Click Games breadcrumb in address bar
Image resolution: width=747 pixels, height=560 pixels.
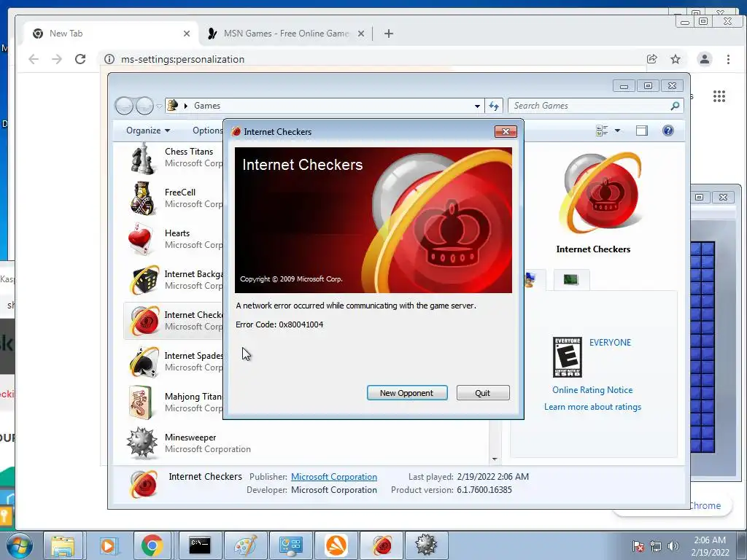pyautogui.click(x=206, y=106)
